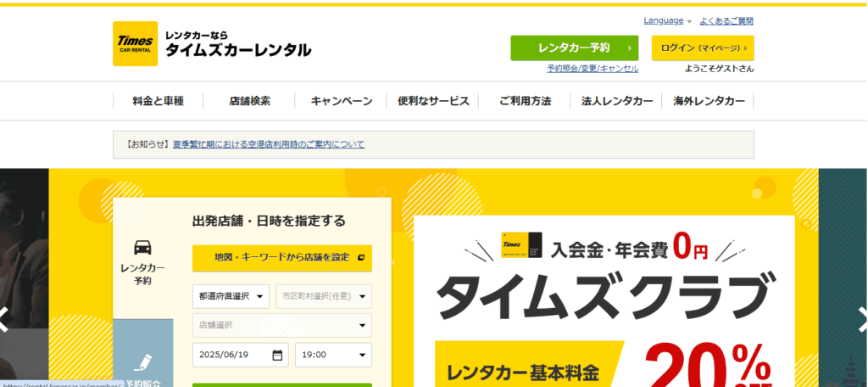Click the green レンタカー予約 button
This screenshot has height=387, width=868.
pyautogui.click(x=574, y=48)
